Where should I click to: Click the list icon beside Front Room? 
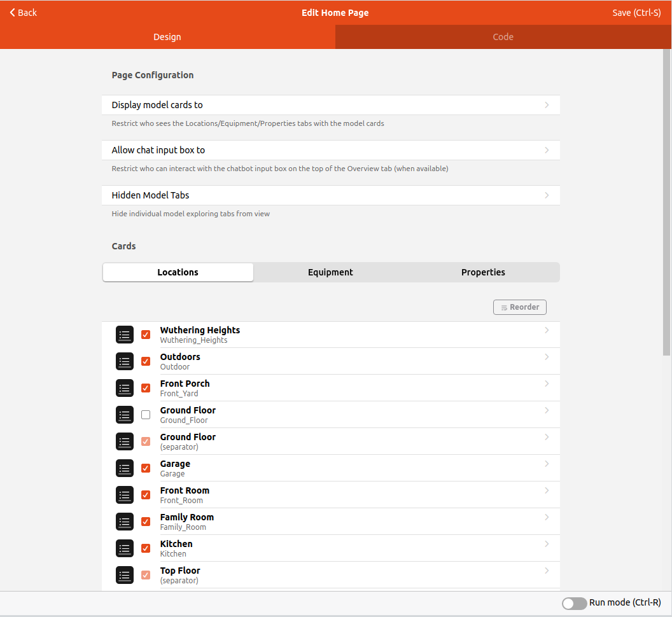pyautogui.click(x=124, y=495)
